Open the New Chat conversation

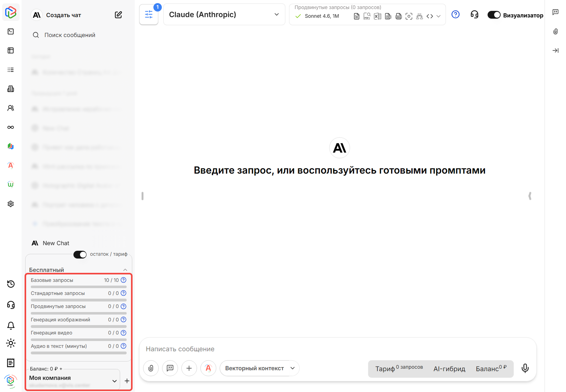click(56, 243)
